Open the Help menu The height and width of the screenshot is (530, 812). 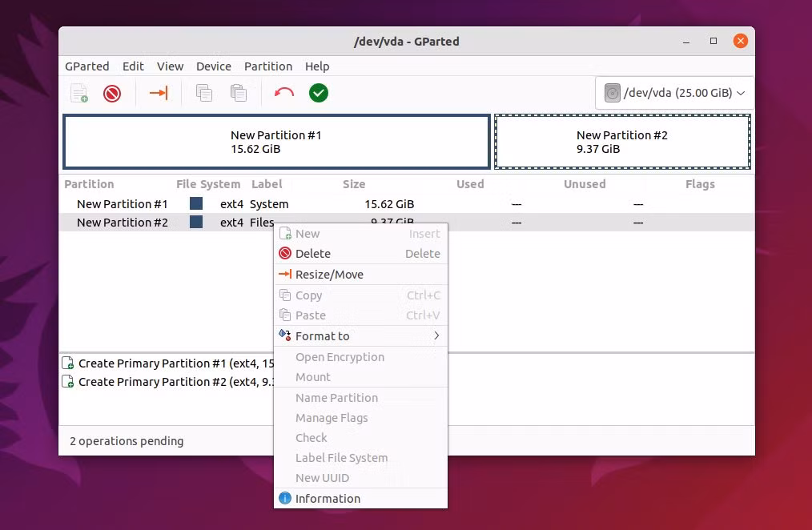click(x=317, y=66)
